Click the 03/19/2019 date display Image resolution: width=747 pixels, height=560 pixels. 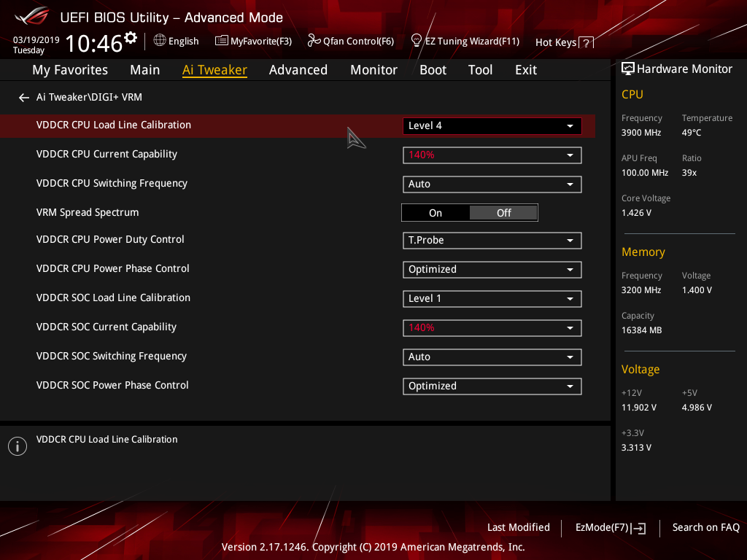(x=36, y=40)
